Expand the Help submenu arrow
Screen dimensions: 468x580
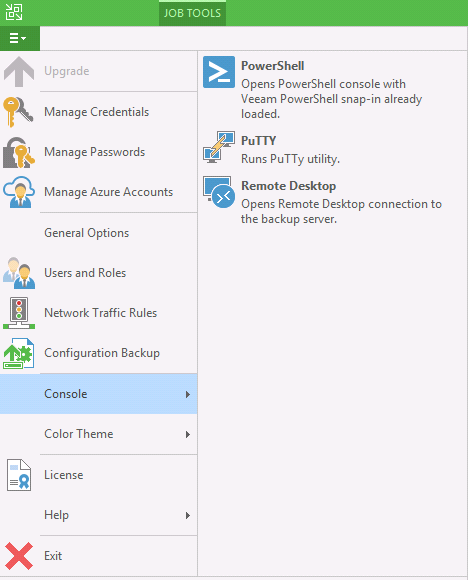[188, 516]
